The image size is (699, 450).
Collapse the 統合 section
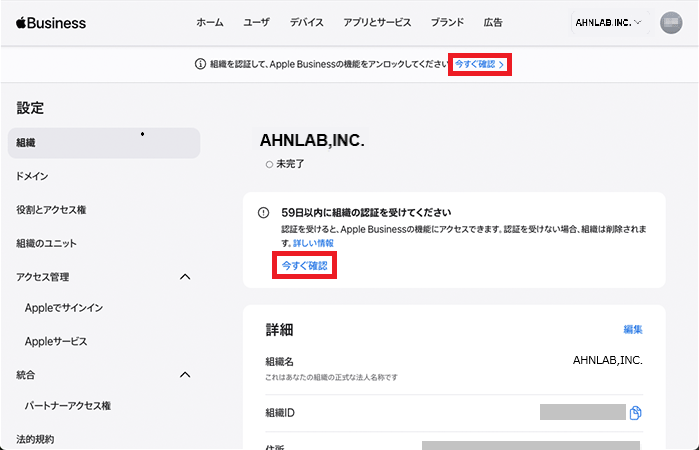(185, 375)
